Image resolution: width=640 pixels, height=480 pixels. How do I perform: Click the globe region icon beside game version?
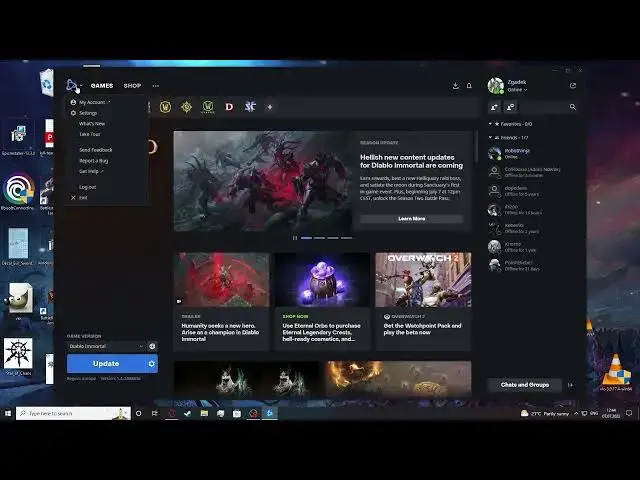152,346
